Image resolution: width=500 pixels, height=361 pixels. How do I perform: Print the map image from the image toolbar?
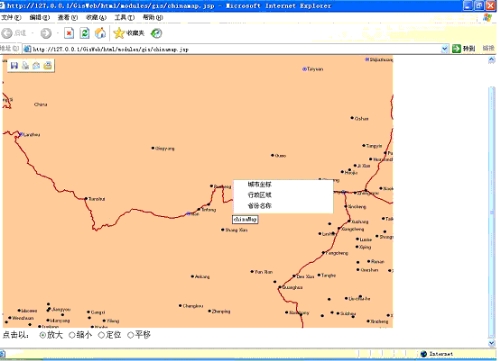[25, 65]
